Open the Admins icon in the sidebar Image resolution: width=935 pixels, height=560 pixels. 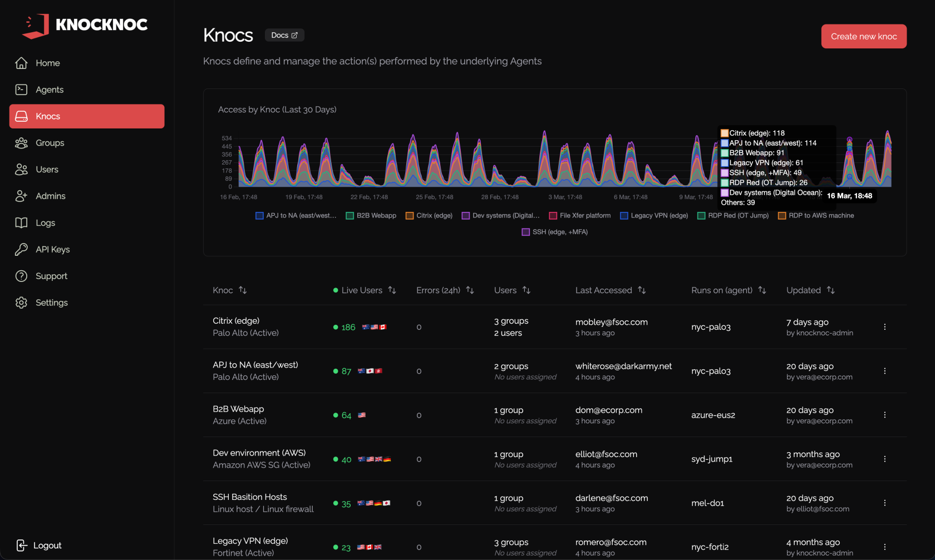[21, 196]
